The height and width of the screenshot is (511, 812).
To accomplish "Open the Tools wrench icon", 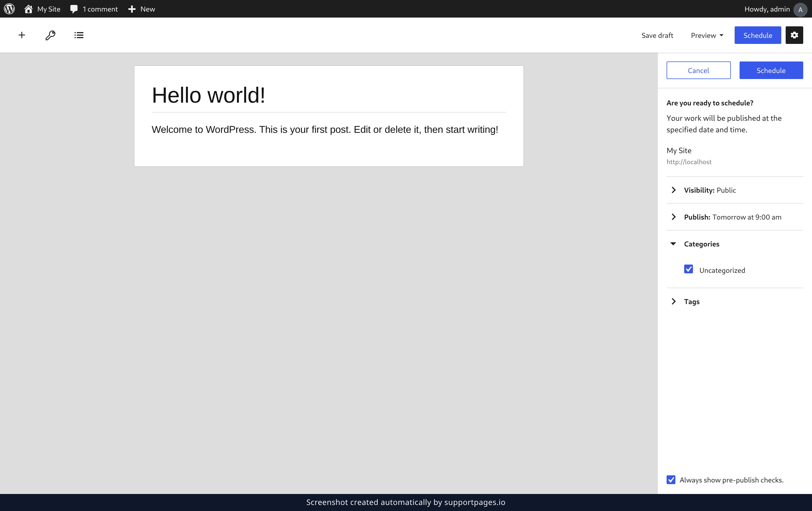I will tap(50, 35).
